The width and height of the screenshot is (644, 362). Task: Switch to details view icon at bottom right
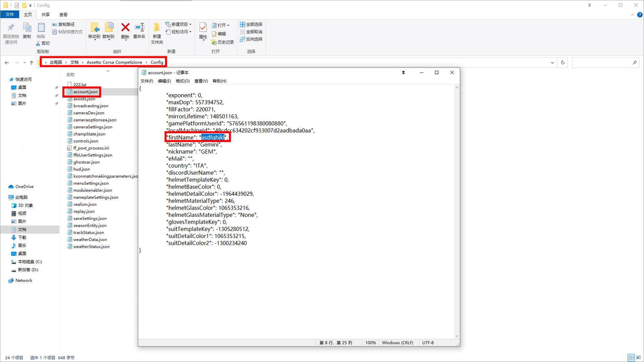[x=631, y=358]
